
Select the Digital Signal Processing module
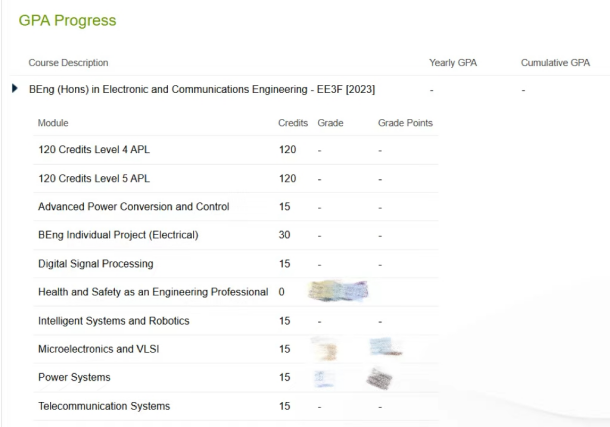pos(95,264)
